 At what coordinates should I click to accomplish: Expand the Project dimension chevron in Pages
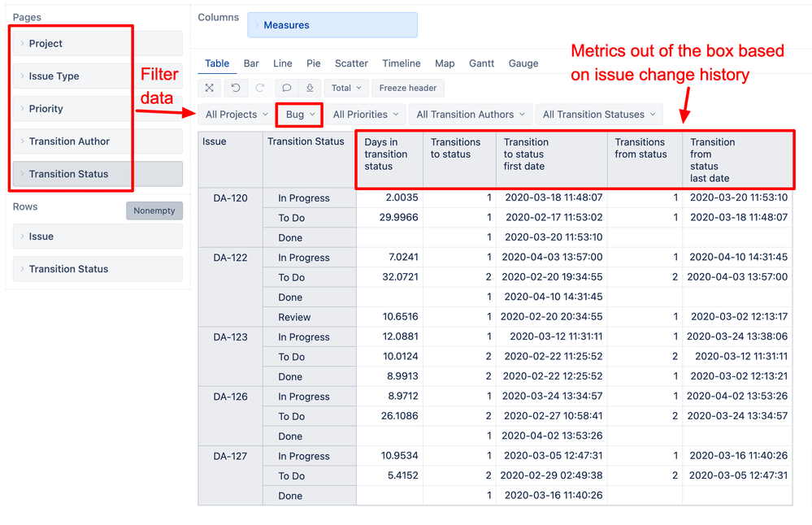(22, 44)
